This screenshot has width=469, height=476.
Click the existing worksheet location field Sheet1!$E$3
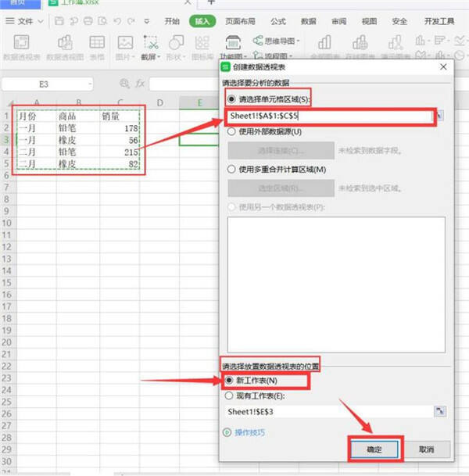pos(331,412)
